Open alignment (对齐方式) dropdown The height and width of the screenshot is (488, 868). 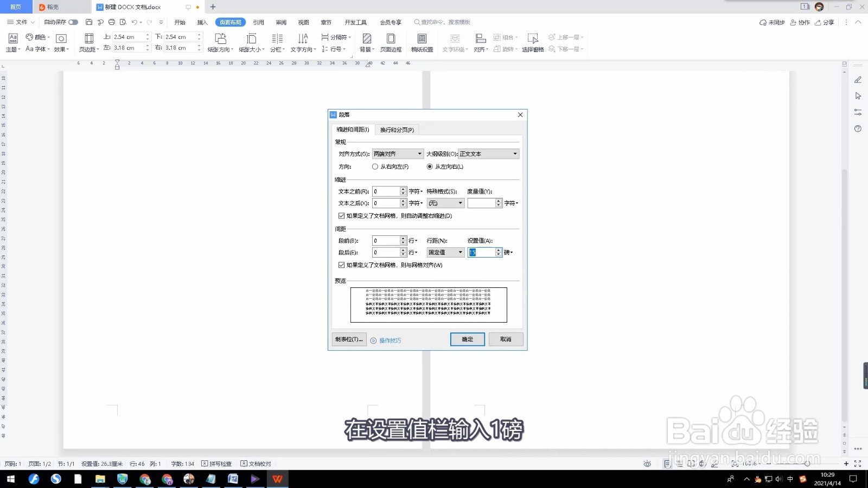coord(398,154)
